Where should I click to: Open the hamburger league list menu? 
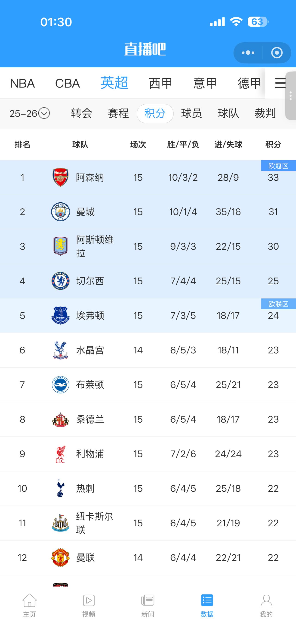coord(280,83)
